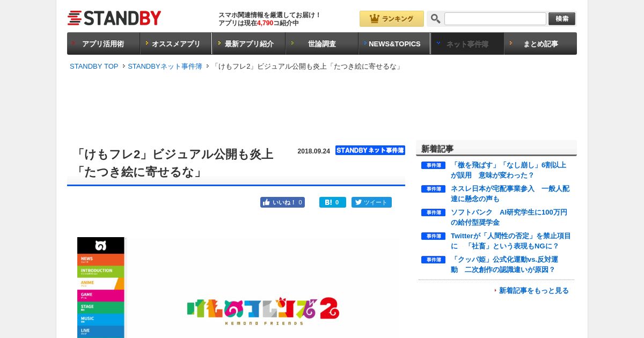
Task: Click 事件簿 tag beside ネスレ日本 article
Action: tap(433, 189)
